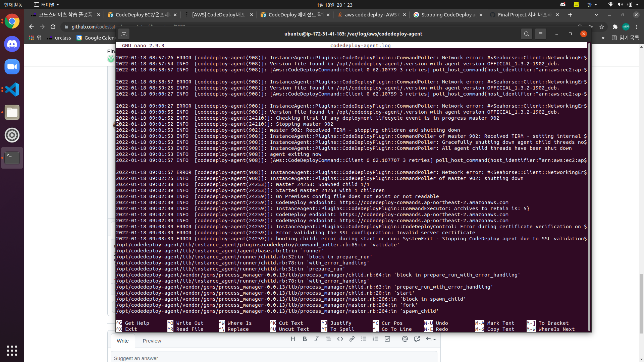This screenshot has height=362, width=644.
Task: Add numbered list in comment toolbar
Action: point(375,339)
